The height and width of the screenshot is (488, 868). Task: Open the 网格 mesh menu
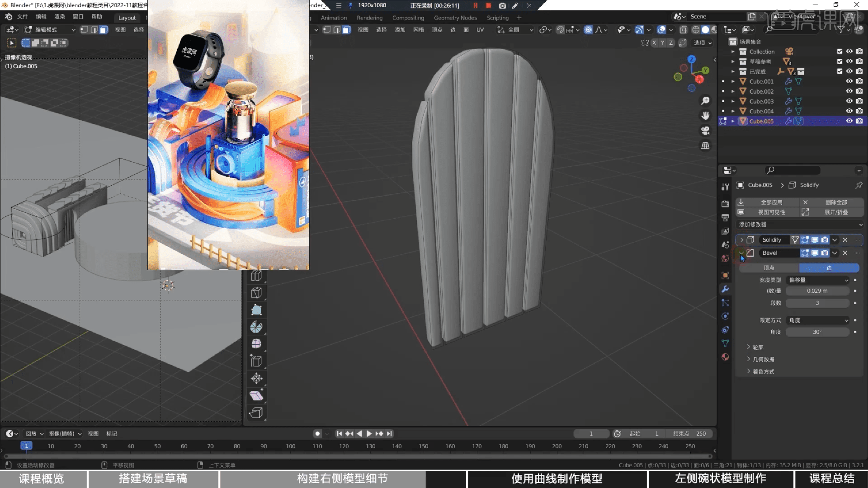point(419,30)
